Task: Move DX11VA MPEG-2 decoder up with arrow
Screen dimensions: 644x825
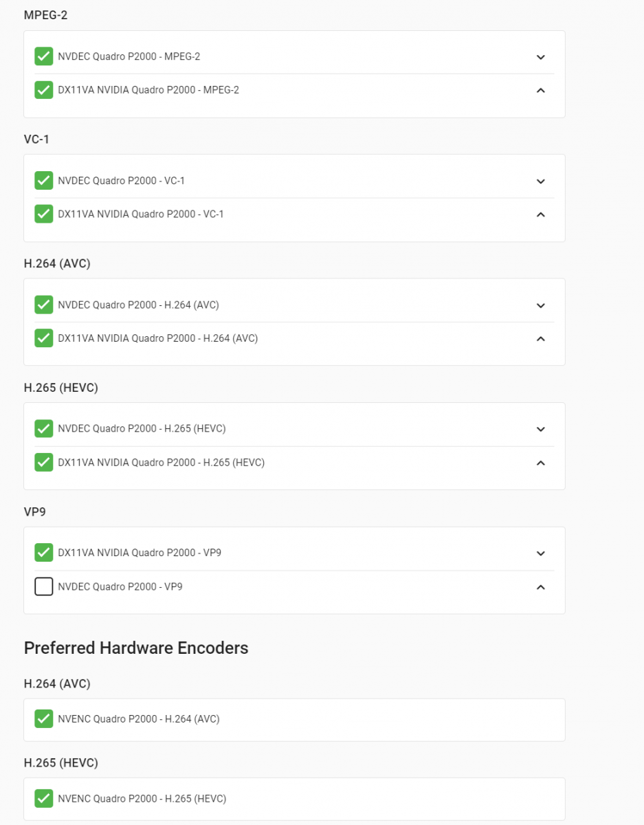Action: click(541, 90)
